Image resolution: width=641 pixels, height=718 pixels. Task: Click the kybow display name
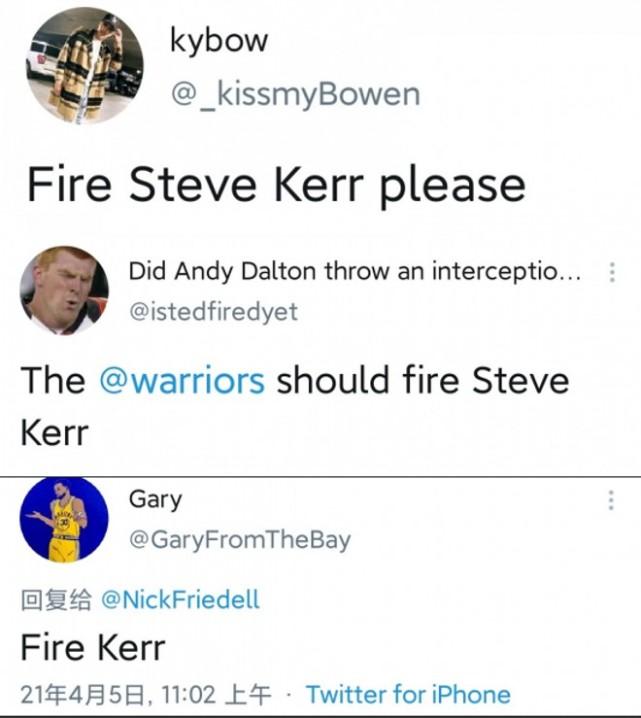(218, 40)
